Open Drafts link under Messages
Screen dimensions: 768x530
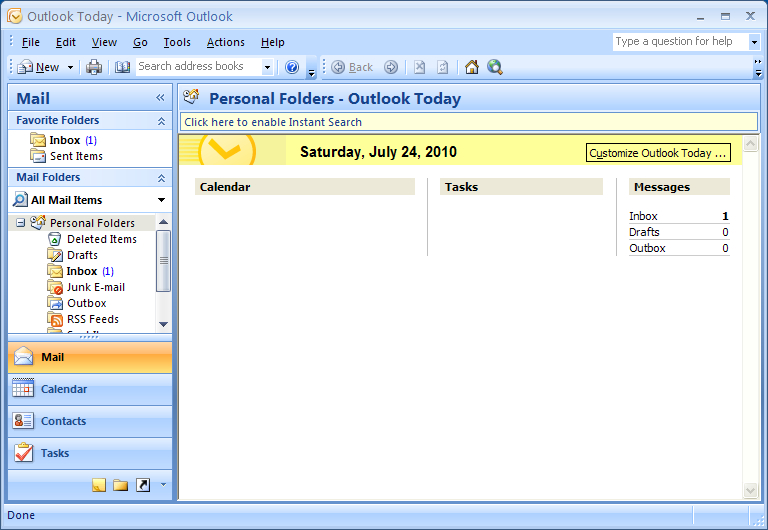pos(644,232)
